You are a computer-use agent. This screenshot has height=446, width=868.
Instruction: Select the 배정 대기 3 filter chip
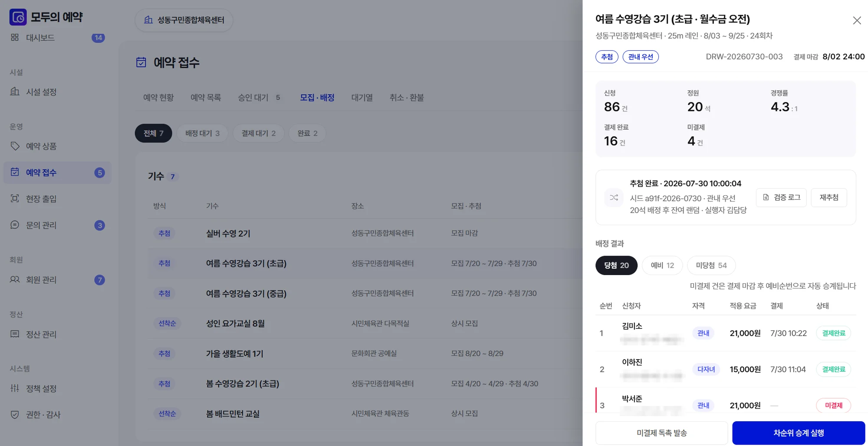click(203, 133)
